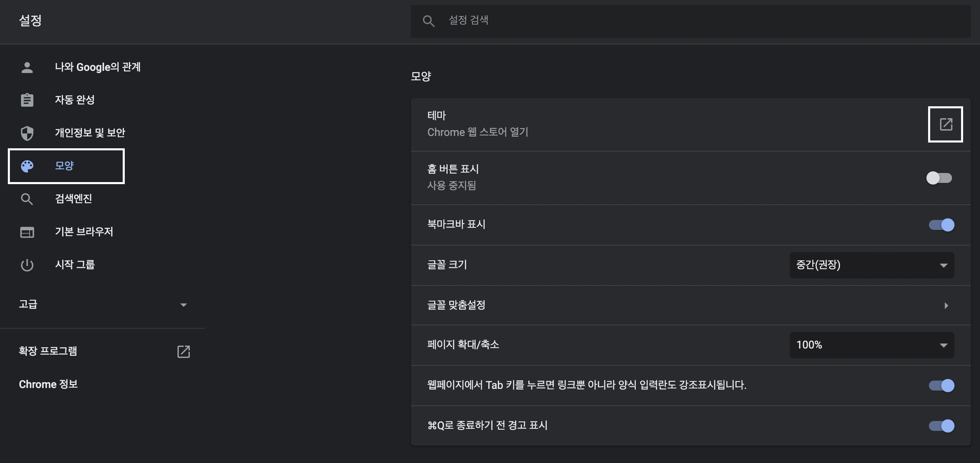The height and width of the screenshot is (463, 980).
Task: Turn off the 북마크바 표시 toggle
Action: point(941,225)
